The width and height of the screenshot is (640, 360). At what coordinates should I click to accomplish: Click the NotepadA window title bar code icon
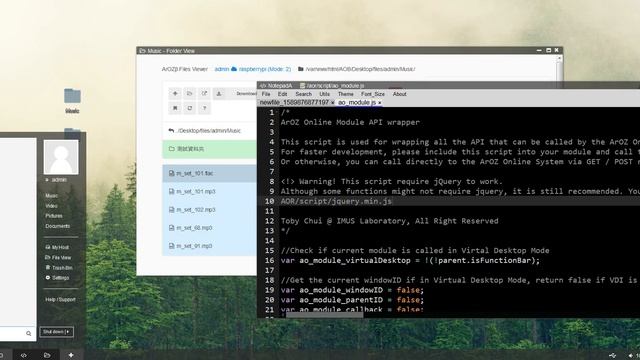[263, 86]
